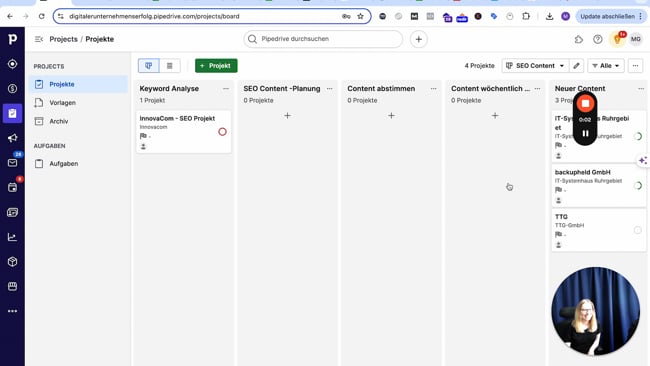Open the board more-options dots at top right
Image resolution: width=650 pixels, height=366 pixels.
coord(635,65)
